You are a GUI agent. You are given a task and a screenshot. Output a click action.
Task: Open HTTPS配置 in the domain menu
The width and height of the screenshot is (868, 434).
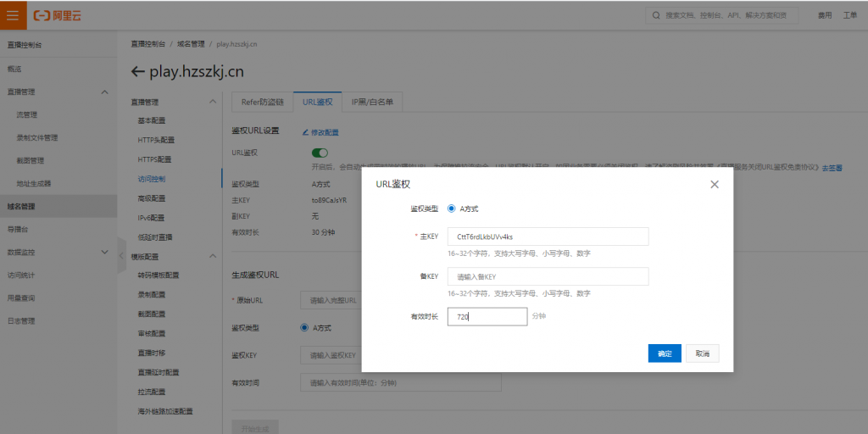coord(154,159)
